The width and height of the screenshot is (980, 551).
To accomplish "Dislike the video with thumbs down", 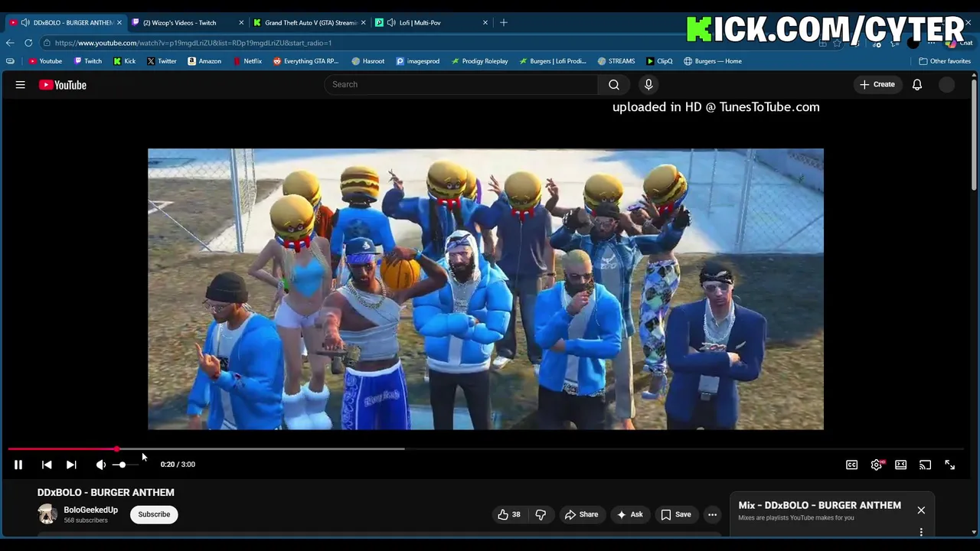I will coord(541,514).
